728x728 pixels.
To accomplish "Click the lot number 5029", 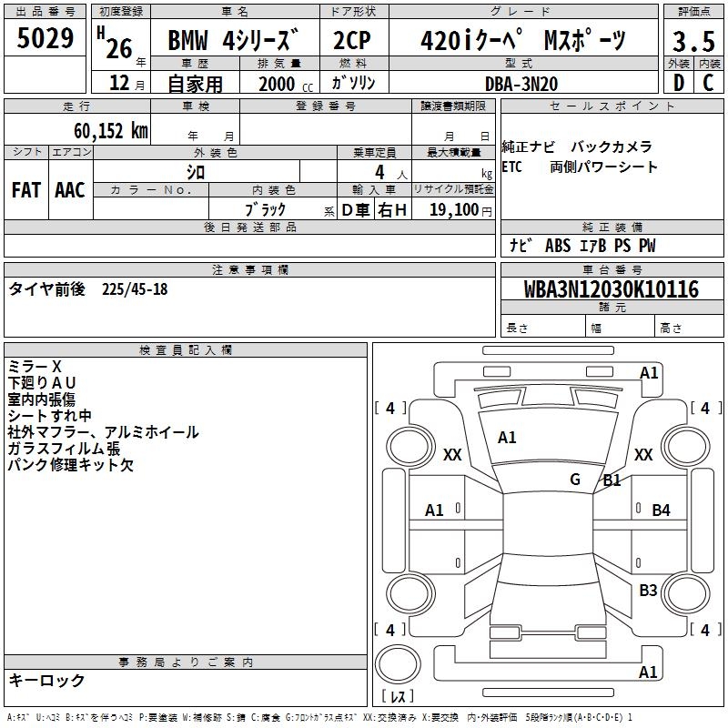I will coord(45,38).
